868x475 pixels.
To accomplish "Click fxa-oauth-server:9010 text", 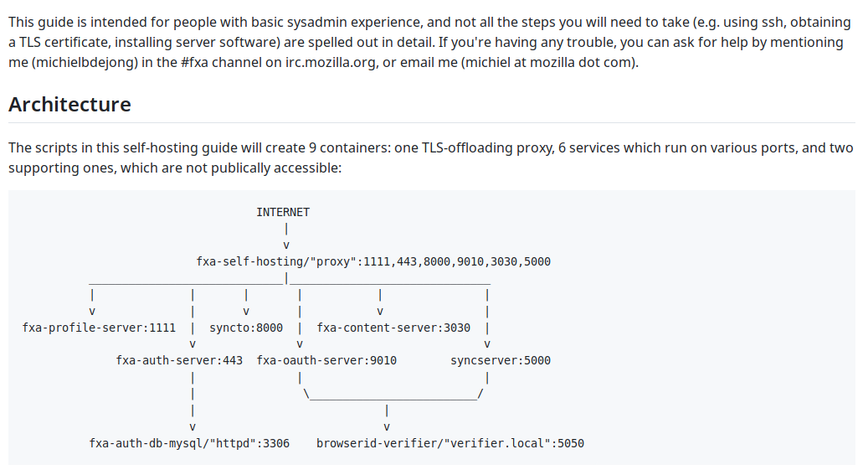I will 326,361.
